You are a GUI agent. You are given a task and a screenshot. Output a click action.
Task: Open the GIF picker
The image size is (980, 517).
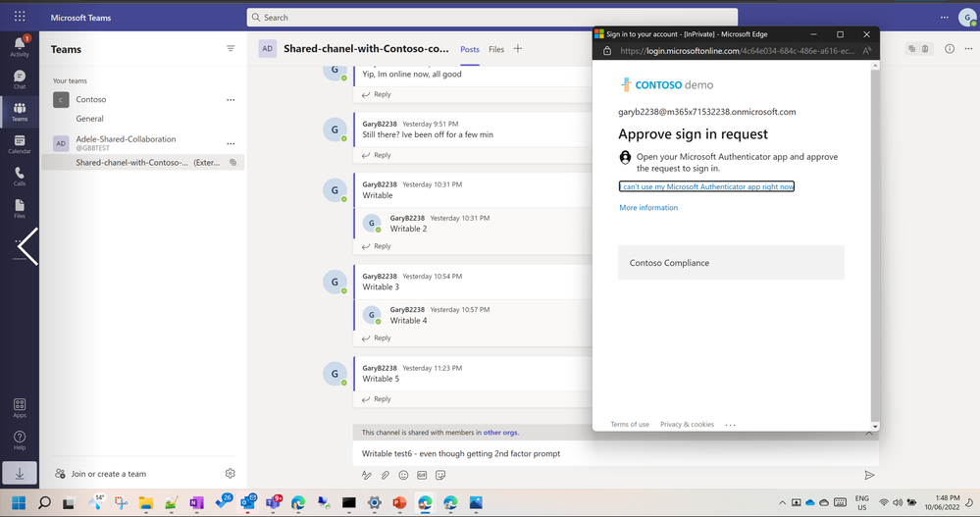(422, 475)
